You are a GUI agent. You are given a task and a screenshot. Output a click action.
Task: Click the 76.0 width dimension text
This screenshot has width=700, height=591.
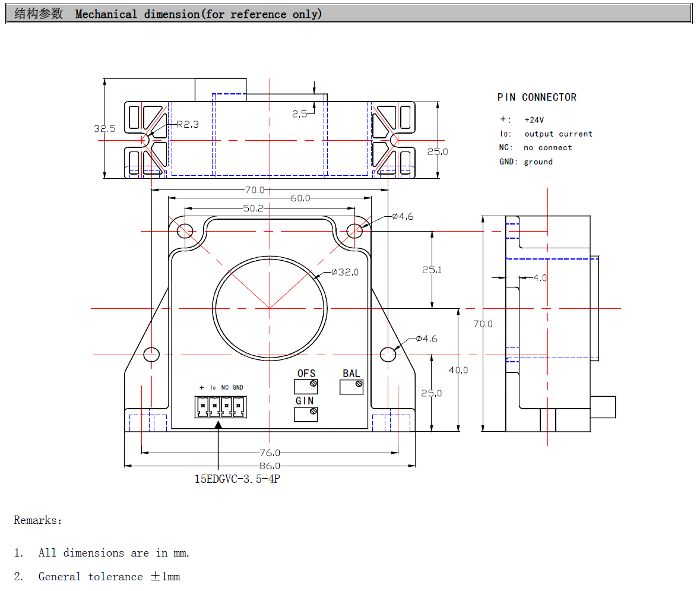[x=270, y=453]
